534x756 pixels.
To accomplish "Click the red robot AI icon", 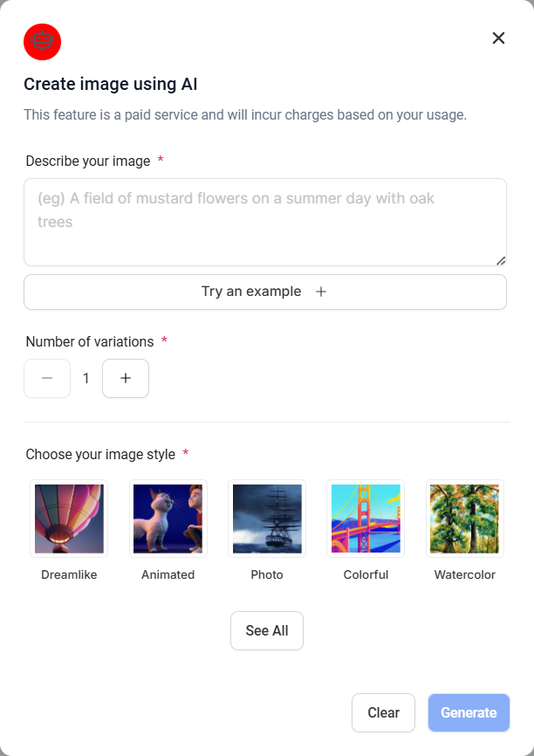I will point(42,42).
